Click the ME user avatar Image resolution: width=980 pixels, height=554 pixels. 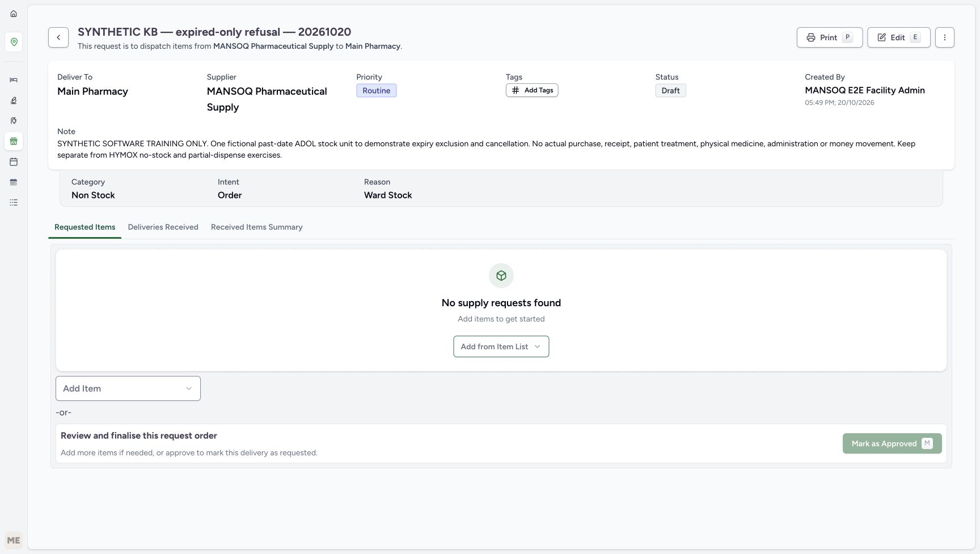point(14,540)
